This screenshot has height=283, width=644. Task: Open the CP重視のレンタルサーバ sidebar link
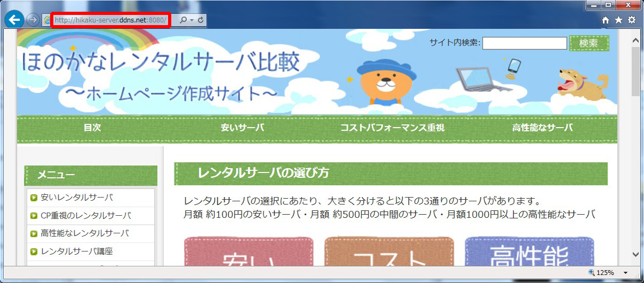(85, 216)
